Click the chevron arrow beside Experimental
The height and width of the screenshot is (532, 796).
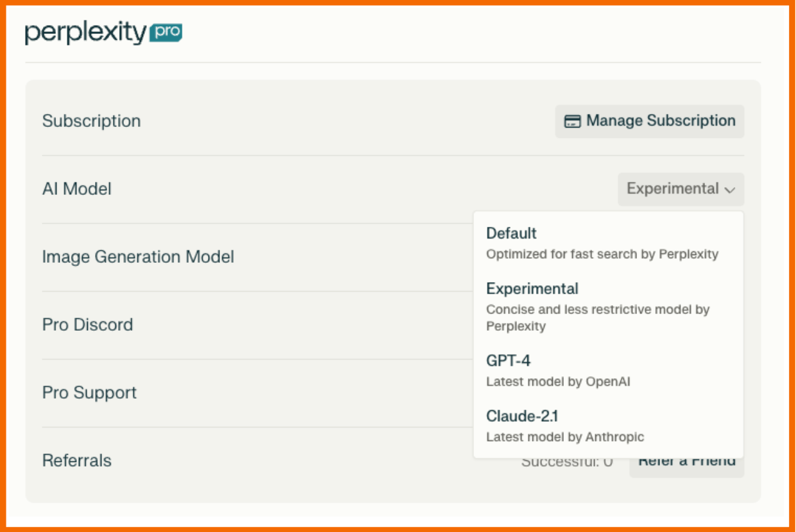(729, 190)
